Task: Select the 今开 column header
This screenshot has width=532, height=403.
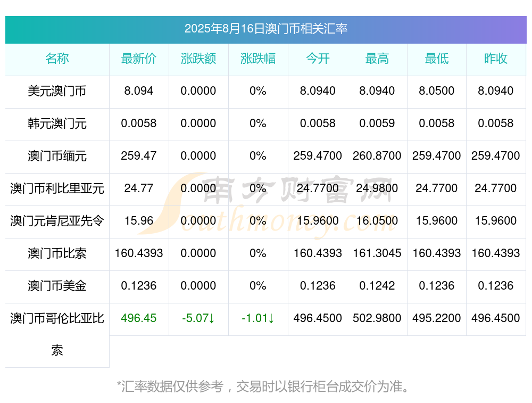Action: 318,59
